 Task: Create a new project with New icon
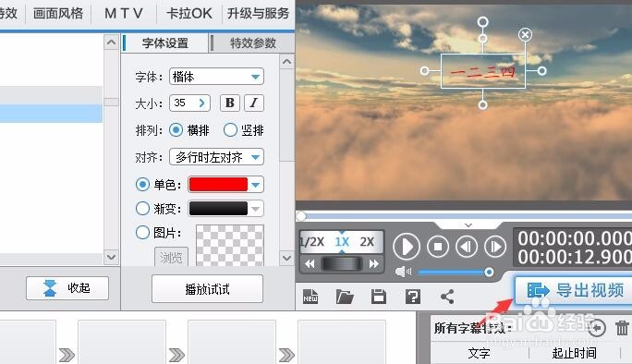coord(310,297)
